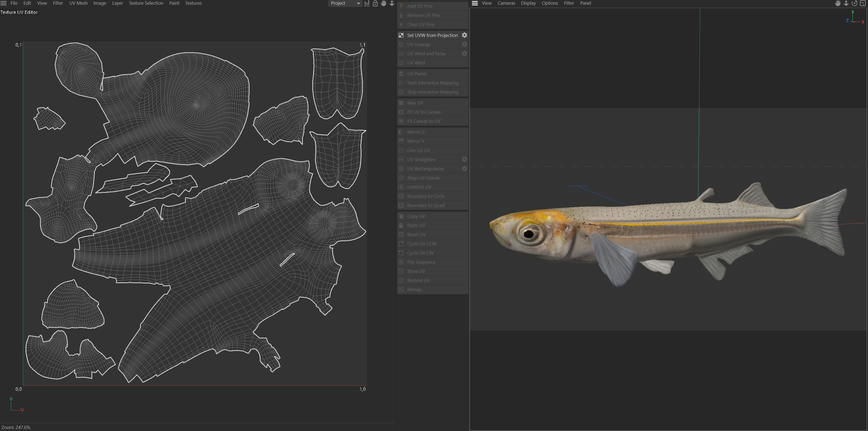
Task: Open the viewport Display menu
Action: pos(528,3)
